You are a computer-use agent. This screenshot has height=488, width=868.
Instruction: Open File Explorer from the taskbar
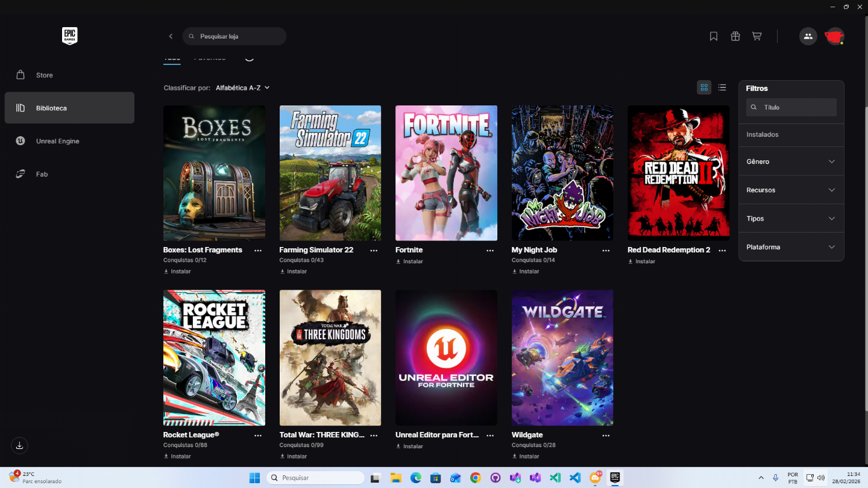[395, 478]
